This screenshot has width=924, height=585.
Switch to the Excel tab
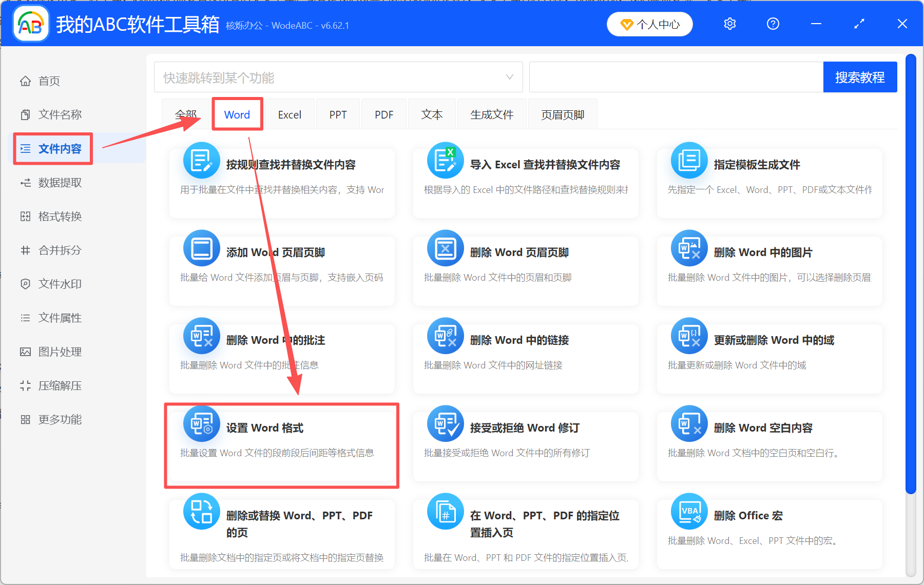[290, 114]
